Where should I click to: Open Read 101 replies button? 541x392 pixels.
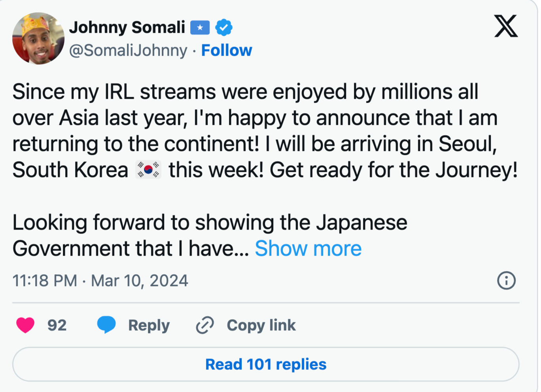coord(266,364)
